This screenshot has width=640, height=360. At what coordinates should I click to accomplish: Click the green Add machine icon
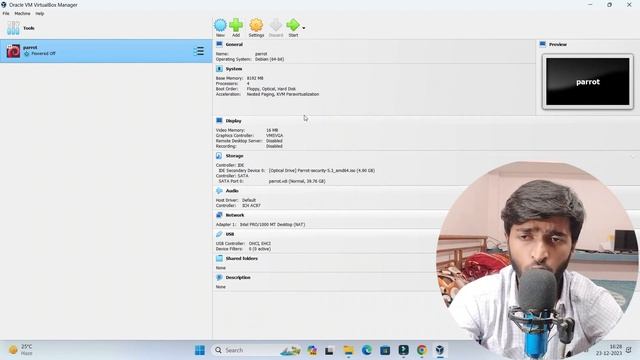236,25
